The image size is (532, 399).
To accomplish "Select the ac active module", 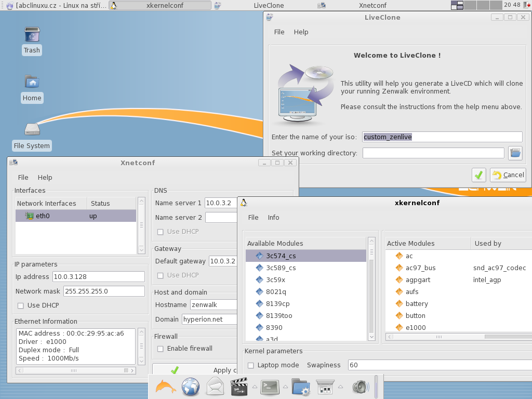I will click(459, 256).
